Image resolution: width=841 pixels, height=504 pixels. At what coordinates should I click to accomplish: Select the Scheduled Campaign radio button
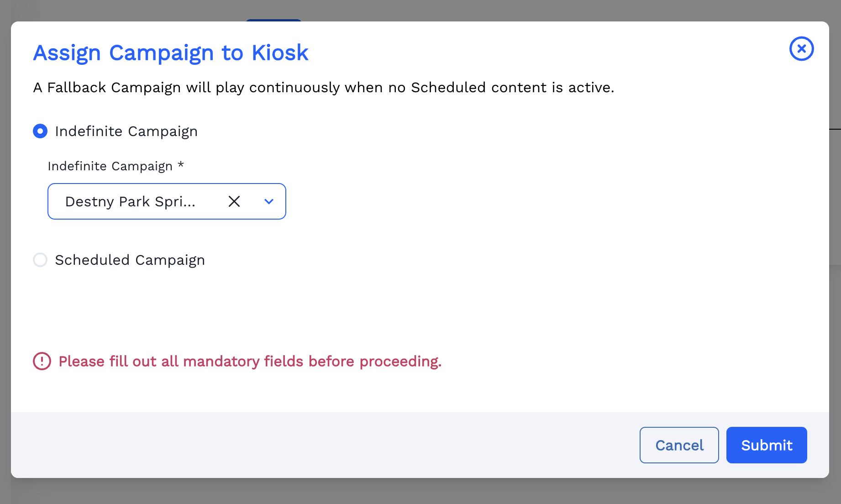pos(40,260)
